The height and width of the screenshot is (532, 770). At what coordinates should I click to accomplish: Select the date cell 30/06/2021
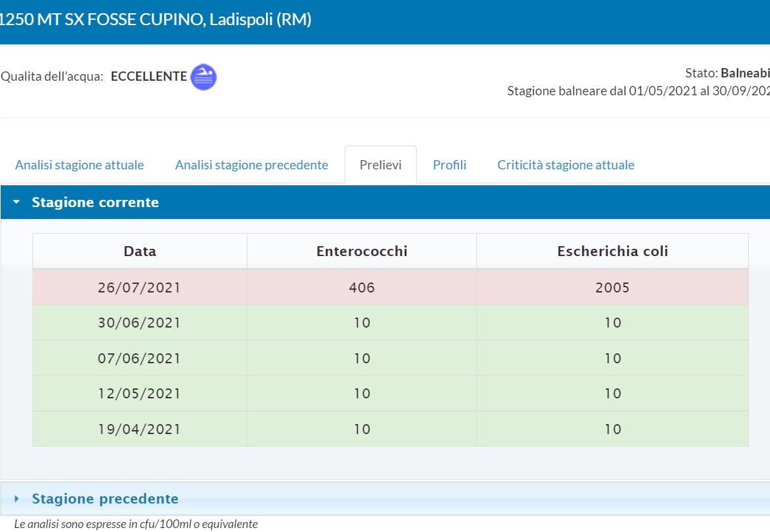click(140, 323)
